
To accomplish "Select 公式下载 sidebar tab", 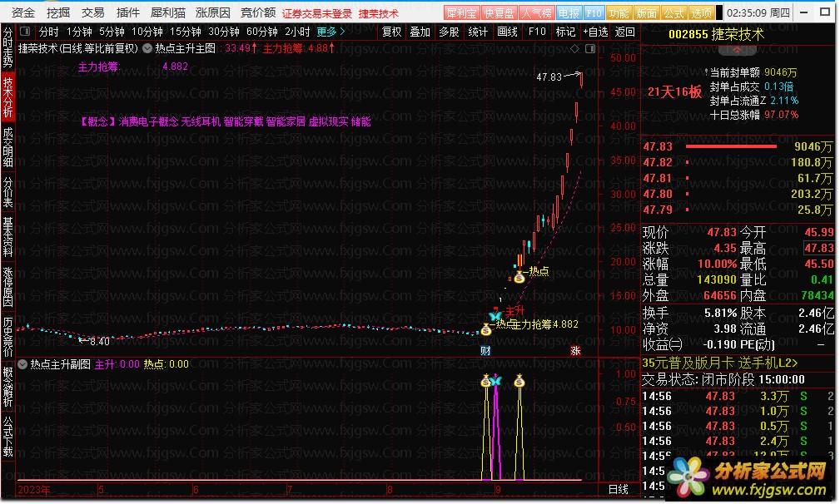I will tap(8, 437).
